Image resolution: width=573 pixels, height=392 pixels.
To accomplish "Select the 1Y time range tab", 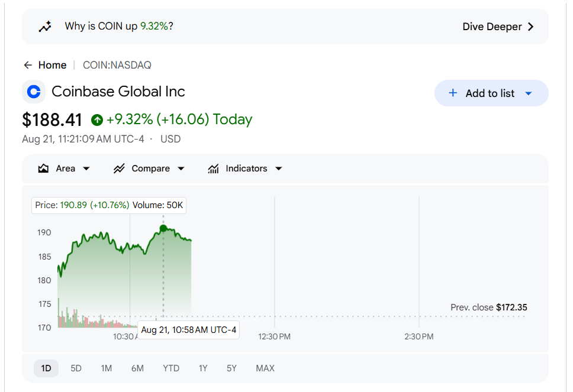I will click(x=203, y=368).
